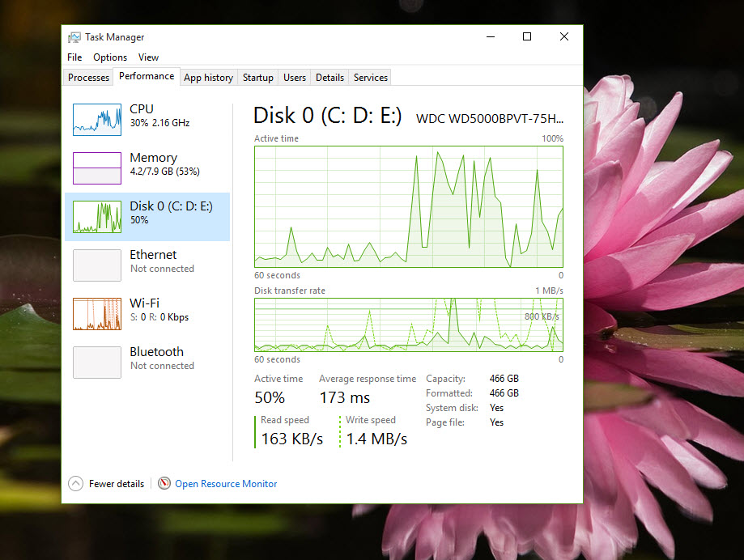Switch to the Services tab
The image size is (744, 560).
(369, 77)
